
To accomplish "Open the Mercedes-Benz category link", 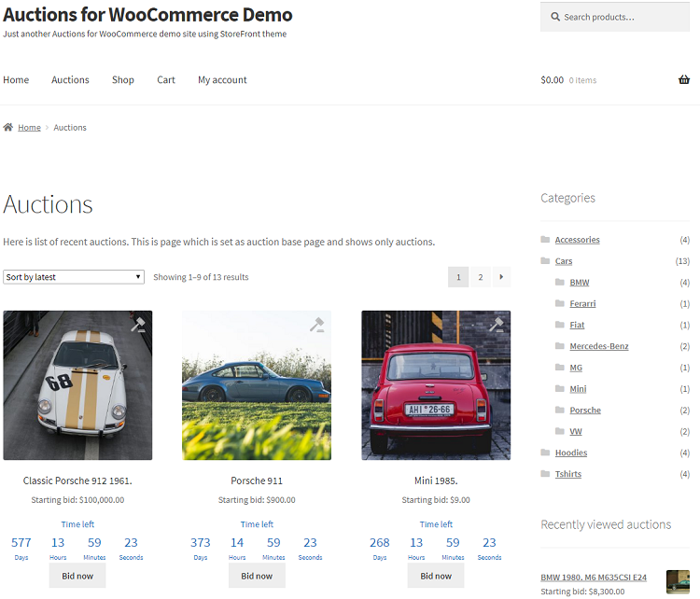I will click(599, 346).
